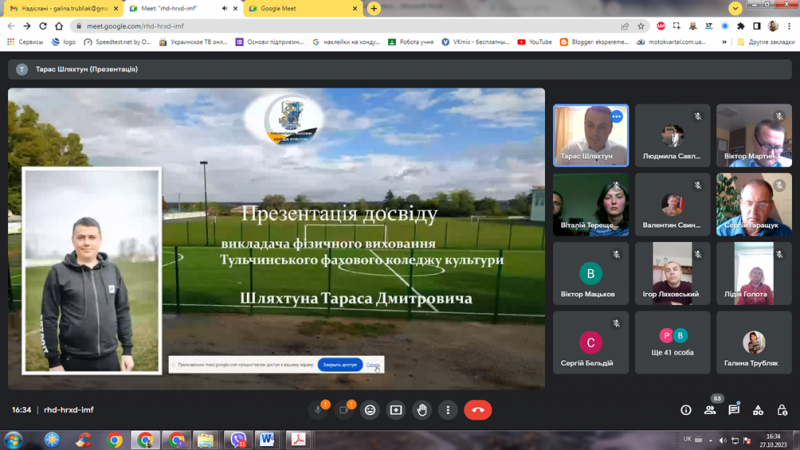Open a new browser tab
The height and width of the screenshot is (450, 800).
[x=374, y=9]
